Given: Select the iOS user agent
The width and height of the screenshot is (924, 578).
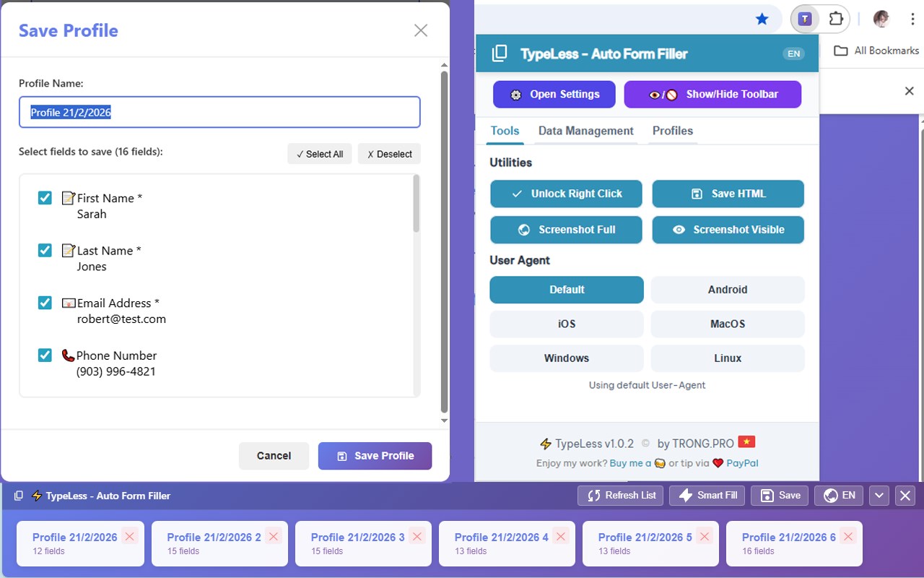Looking at the screenshot, I should click(567, 324).
